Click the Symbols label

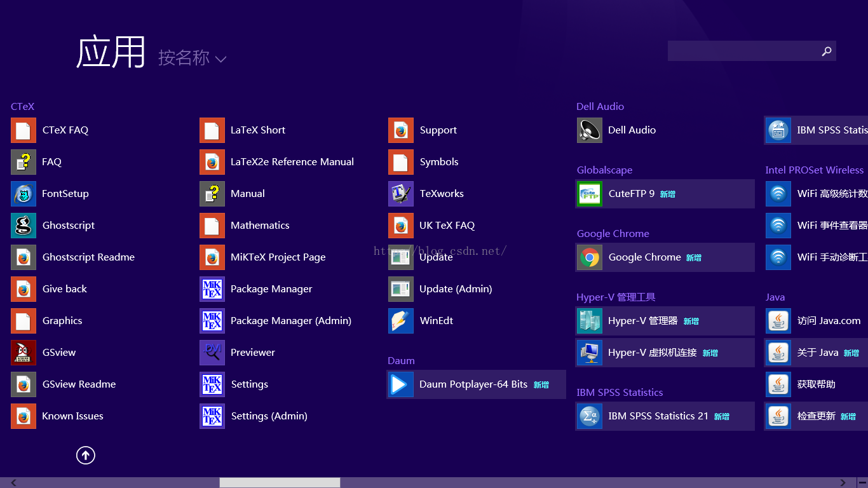[x=439, y=162]
